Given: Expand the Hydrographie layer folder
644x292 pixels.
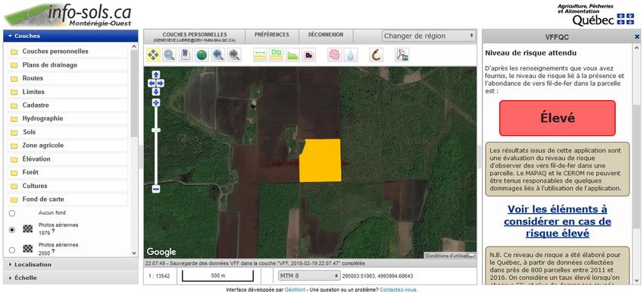Looking at the screenshot, I should coord(67,118).
